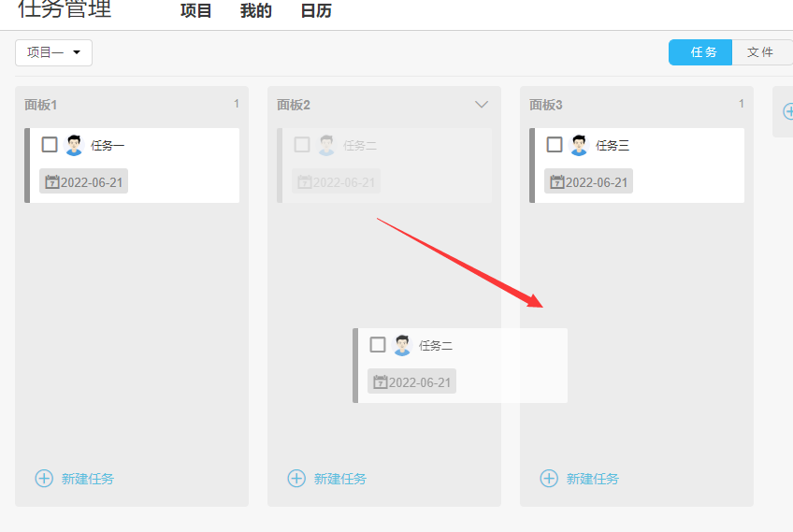Open the 项目 menu
Screen dimensions: 793x532
pyautogui.click(x=196, y=11)
